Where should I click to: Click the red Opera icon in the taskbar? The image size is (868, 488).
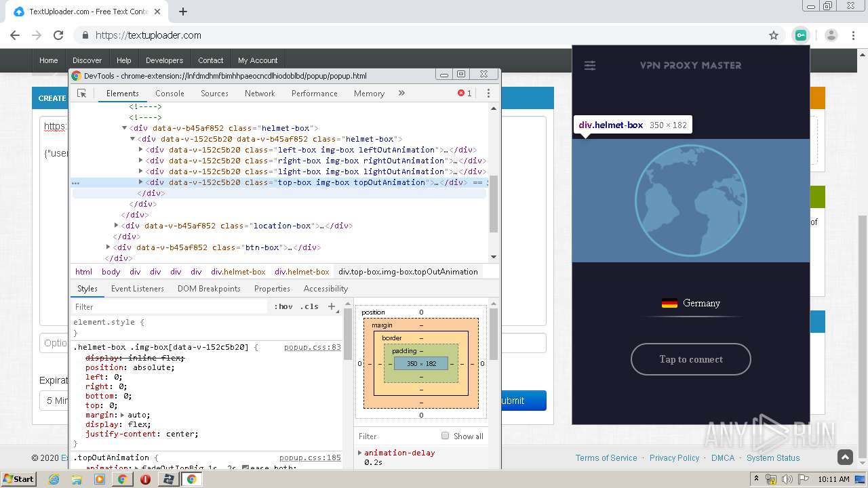(x=145, y=479)
